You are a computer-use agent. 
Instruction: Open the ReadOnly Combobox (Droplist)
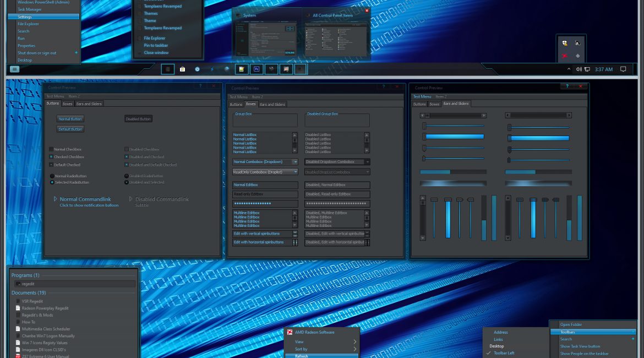(265, 172)
